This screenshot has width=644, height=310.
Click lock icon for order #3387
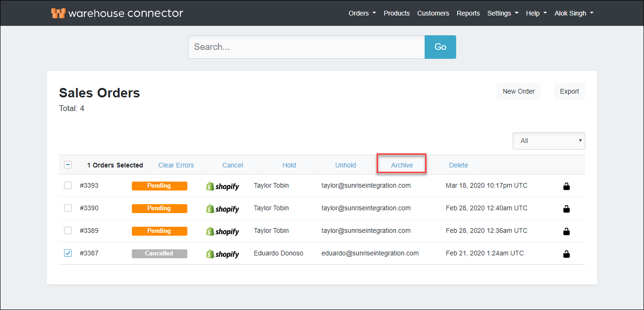tap(566, 254)
